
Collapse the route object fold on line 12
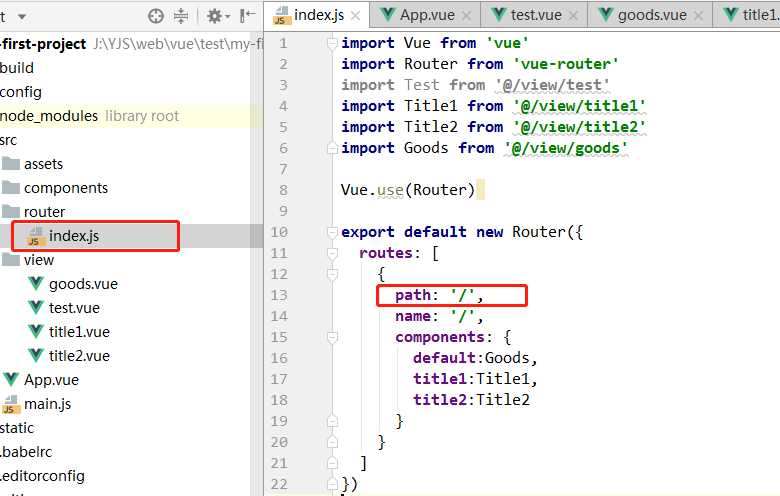(x=332, y=274)
